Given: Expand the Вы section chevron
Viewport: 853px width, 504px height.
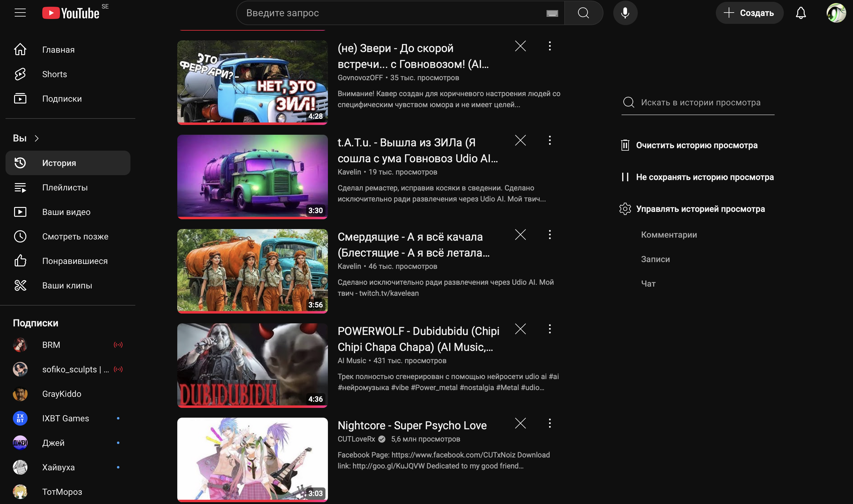Looking at the screenshot, I should point(37,138).
